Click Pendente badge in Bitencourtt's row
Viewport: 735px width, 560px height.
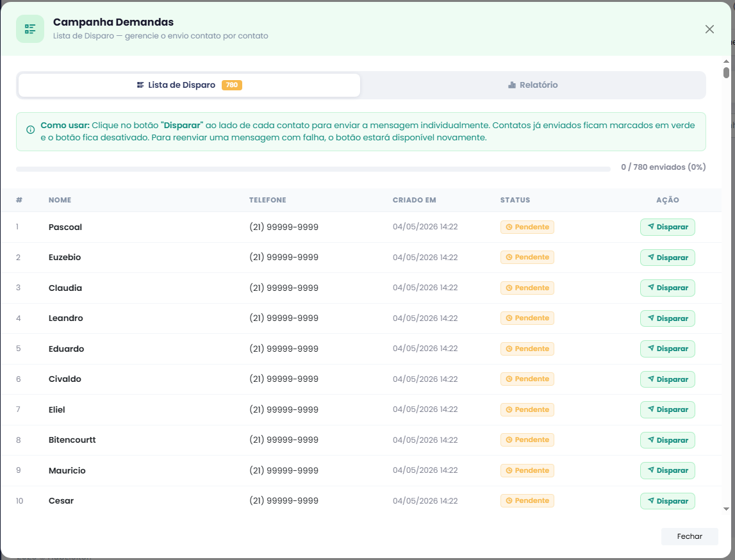[527, 440]
